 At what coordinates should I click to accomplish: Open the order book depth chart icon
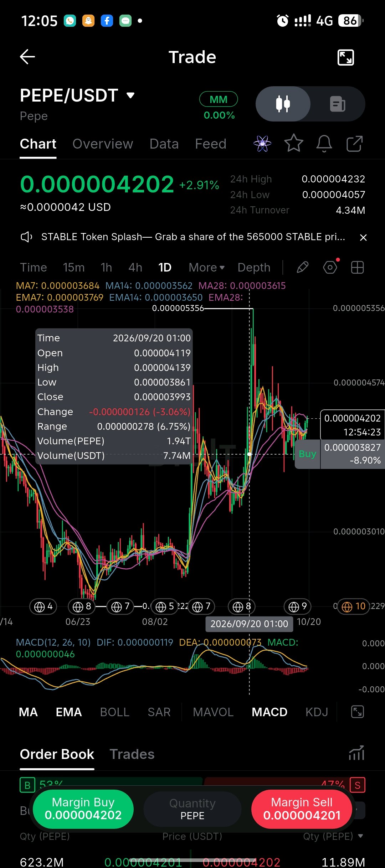coord(356,753)
